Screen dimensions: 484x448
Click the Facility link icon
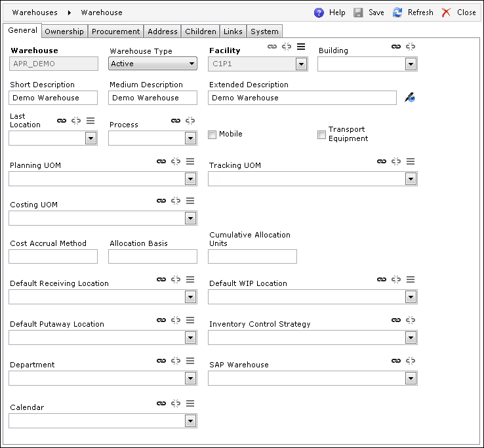tap(272, 47)
